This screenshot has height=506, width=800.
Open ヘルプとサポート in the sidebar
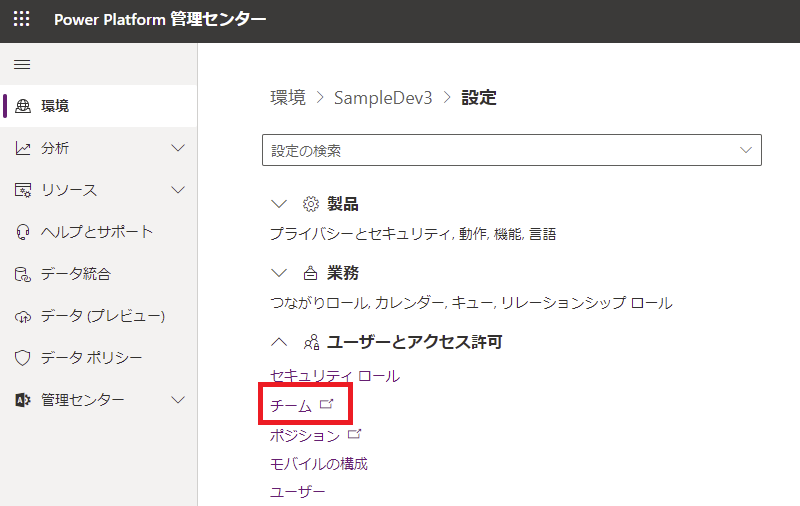(x=98, y=232)
